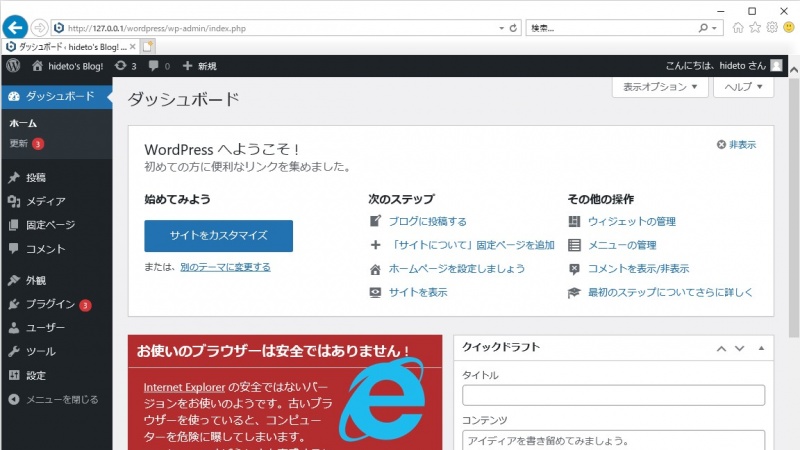Click サイトをカスタマイズ button
Screen dimensions: 800x450
click(x=218, y=236)
